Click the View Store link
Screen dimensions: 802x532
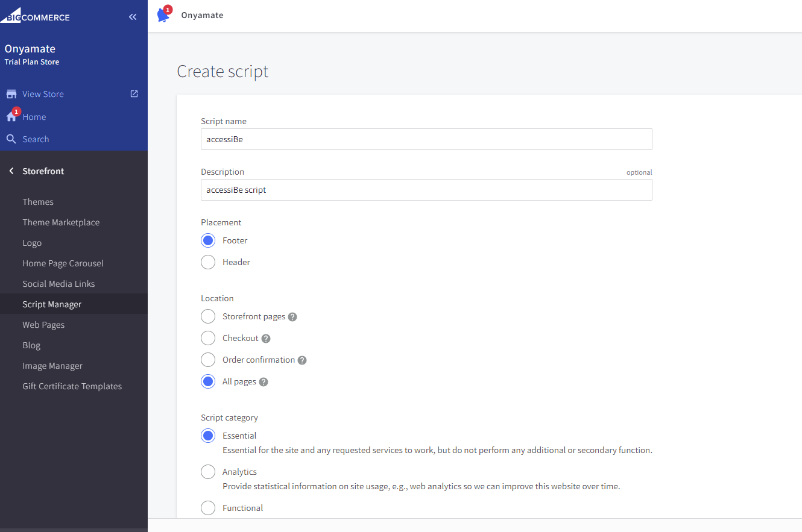click(42, 93)
